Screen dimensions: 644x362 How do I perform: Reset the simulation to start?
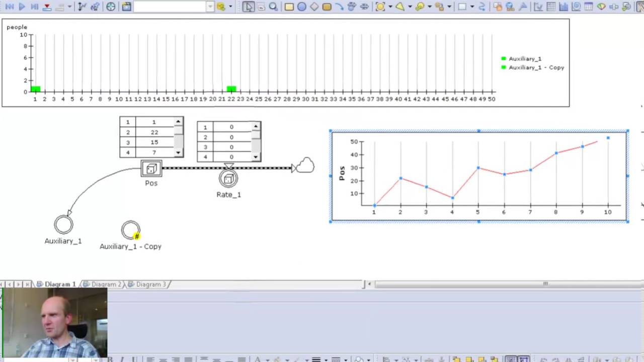(9, 7)
